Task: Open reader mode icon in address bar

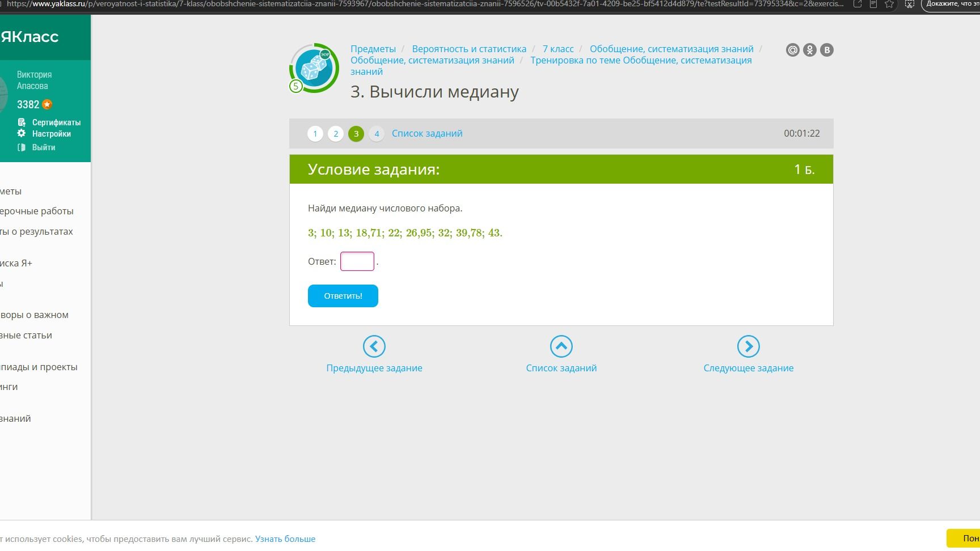Action: 873,4
